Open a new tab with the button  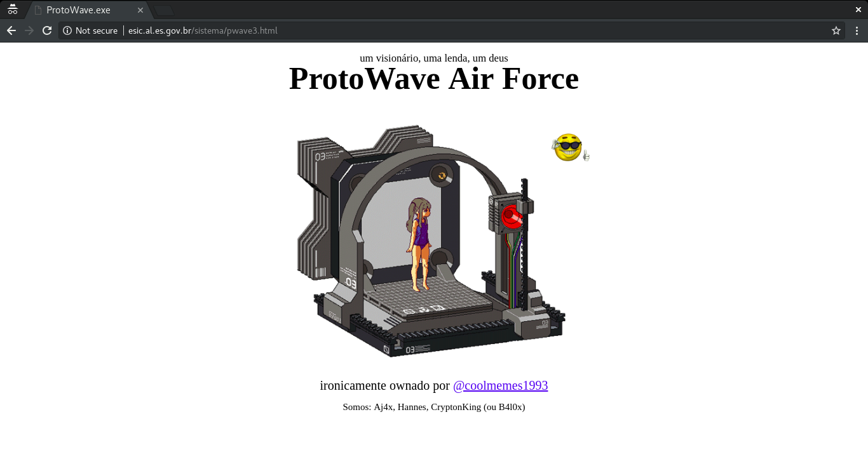(x=164, y=10)
